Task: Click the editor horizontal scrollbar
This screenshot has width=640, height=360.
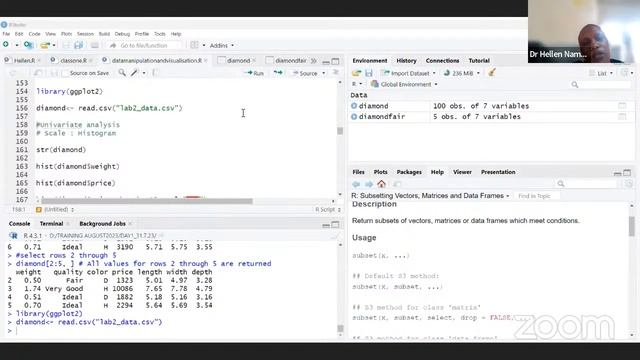Action: [147, 201]
